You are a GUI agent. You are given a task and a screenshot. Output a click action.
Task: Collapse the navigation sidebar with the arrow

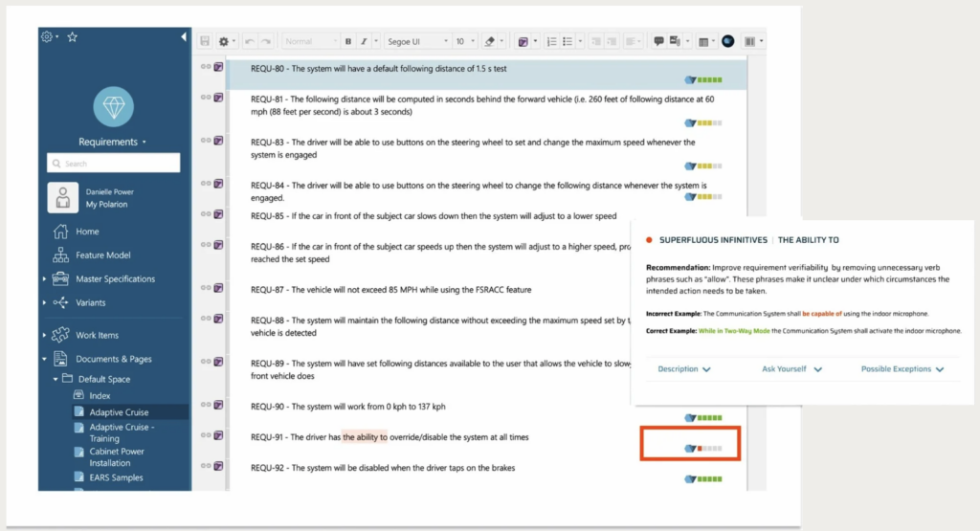pos(184,36)
